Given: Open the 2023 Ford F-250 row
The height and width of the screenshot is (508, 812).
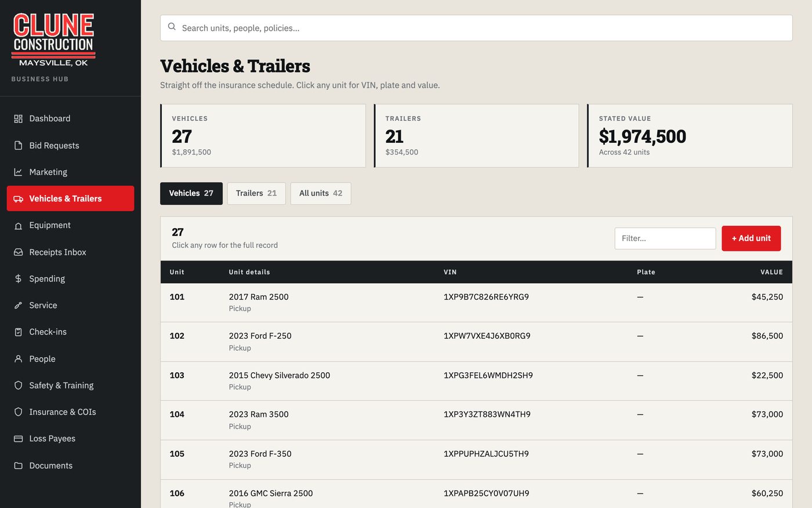Looking at the screenshot, I should 476,342.
